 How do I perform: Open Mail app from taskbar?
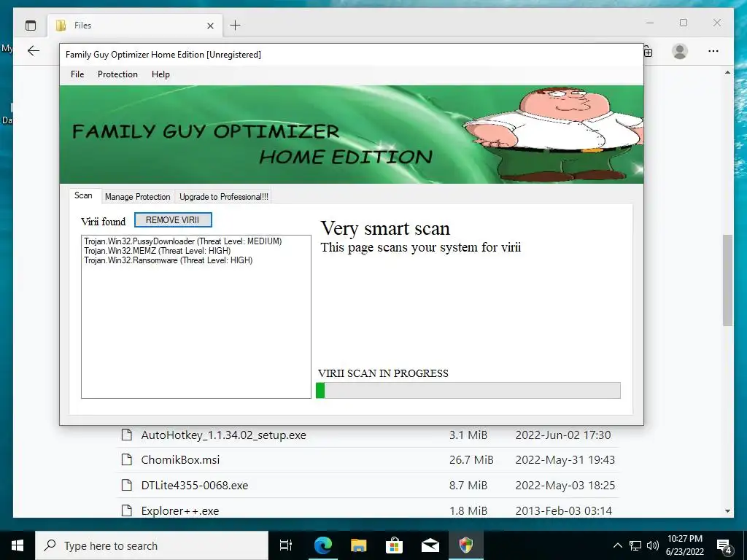(x=430, y=545)
